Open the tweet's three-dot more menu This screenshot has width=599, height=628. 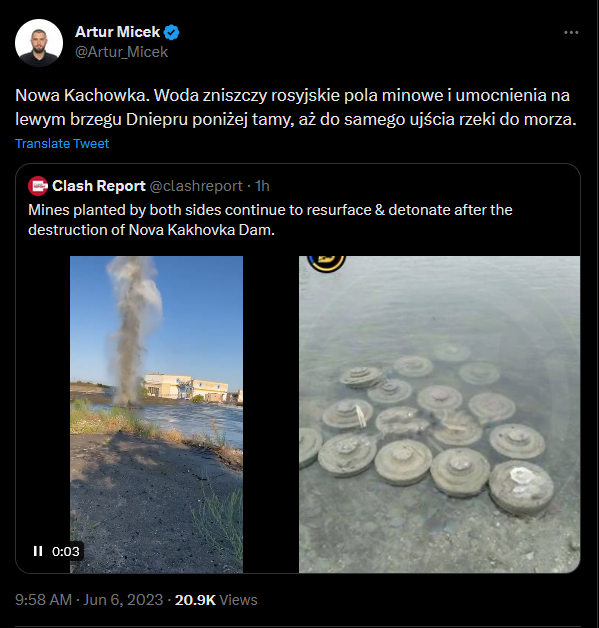tap(571, 32)
